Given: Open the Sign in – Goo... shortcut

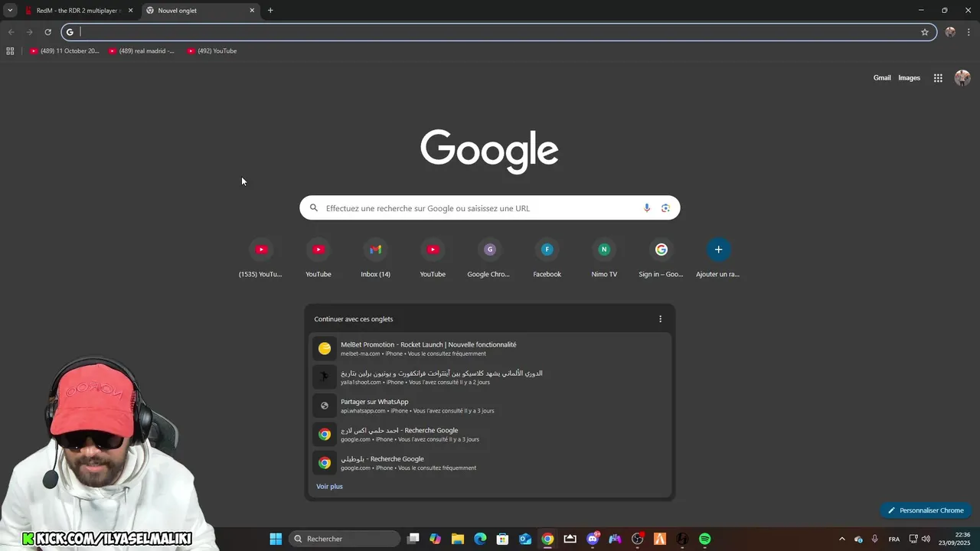Looking at the screenshot, I should 661,259.
